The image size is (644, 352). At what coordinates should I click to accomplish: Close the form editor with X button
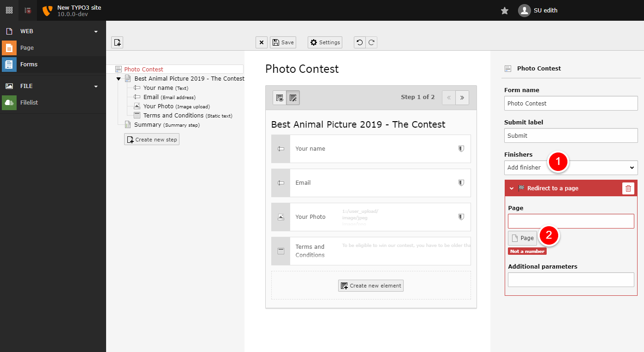coord(262,42)
